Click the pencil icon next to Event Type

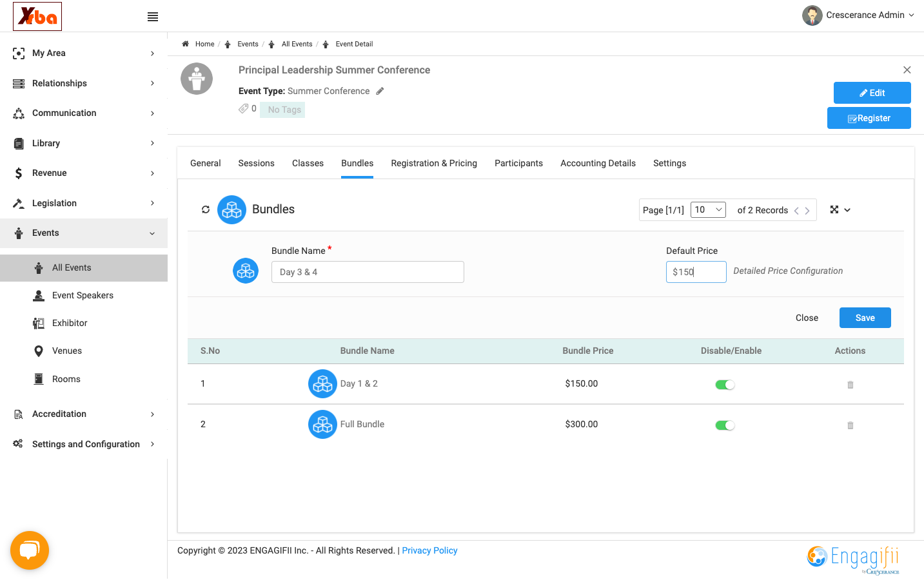(380, 91)
